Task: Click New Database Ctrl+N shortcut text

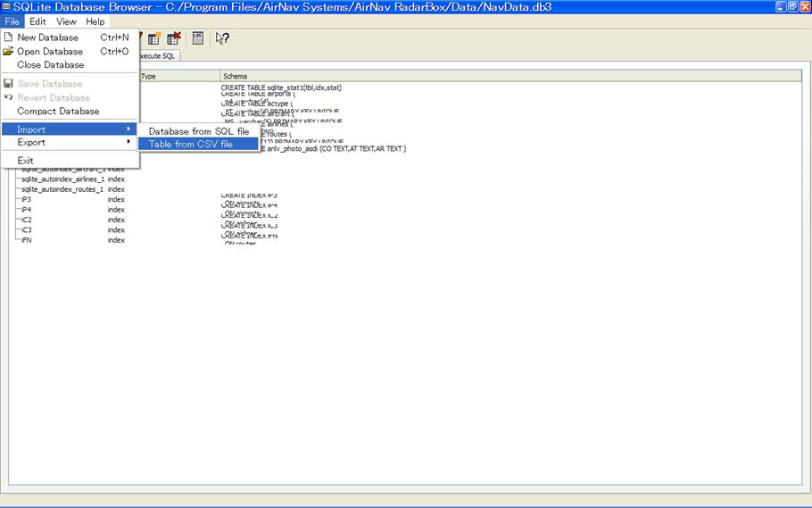Action: point(114,37)
